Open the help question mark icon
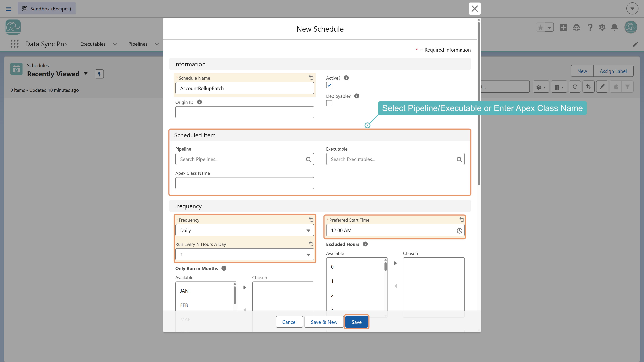Viewport: 644px width, 362px height. pos(590,27)
